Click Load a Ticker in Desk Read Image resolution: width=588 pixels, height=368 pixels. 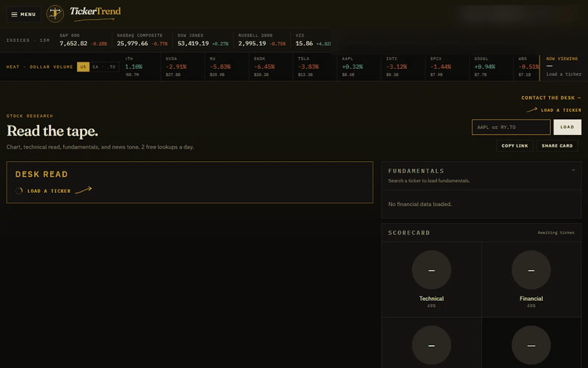[x=49, y=191]
